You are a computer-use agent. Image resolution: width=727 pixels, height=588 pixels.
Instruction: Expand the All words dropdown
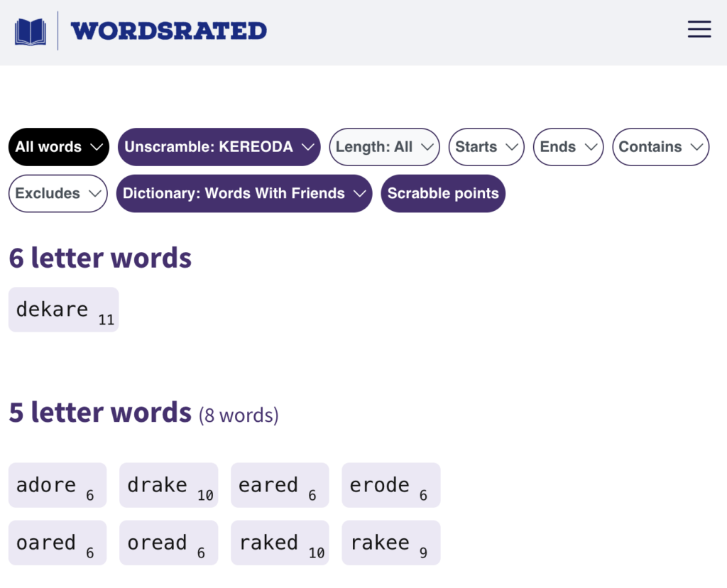(58, 147)
